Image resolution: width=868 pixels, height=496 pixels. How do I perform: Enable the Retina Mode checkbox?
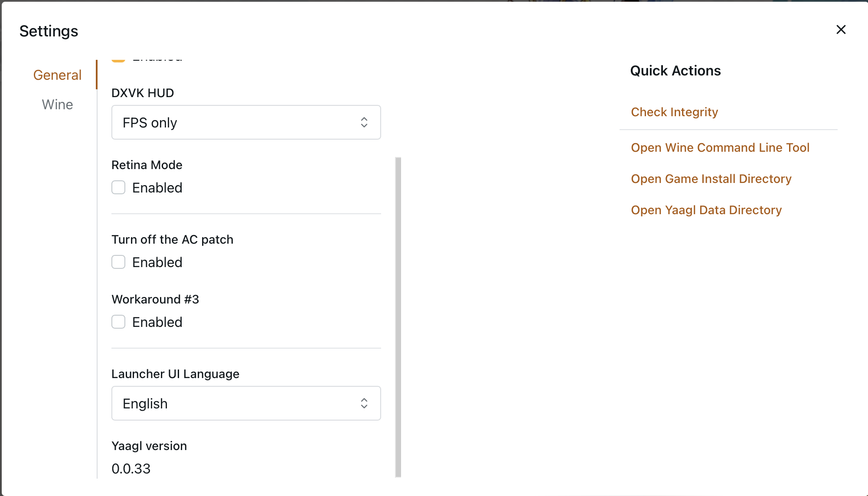pyautogui.click(x=118, y=187)
